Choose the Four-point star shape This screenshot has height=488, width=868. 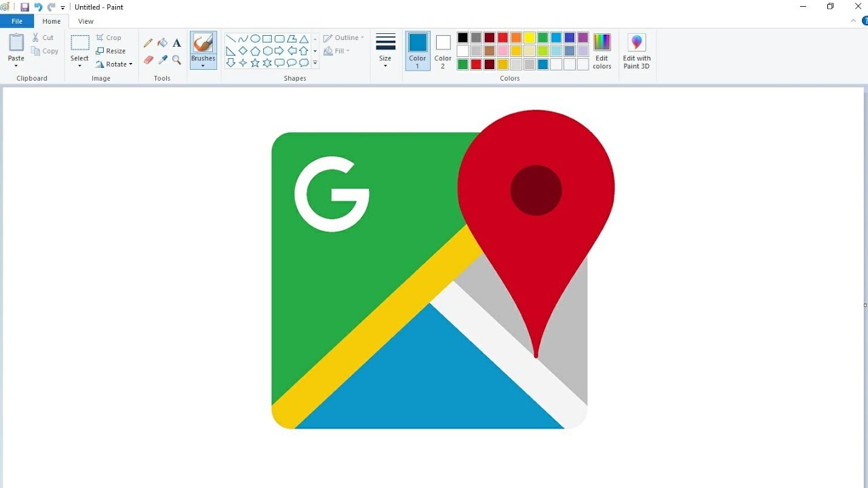243,63
